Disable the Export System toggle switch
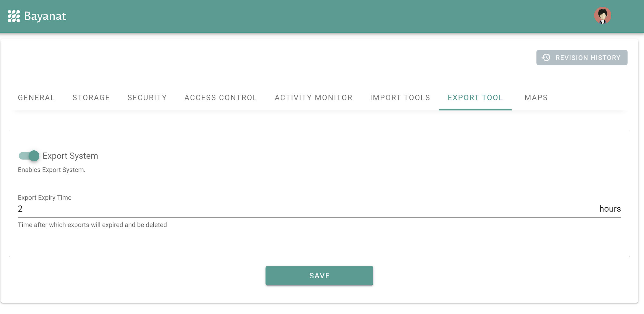 [29, 156]
